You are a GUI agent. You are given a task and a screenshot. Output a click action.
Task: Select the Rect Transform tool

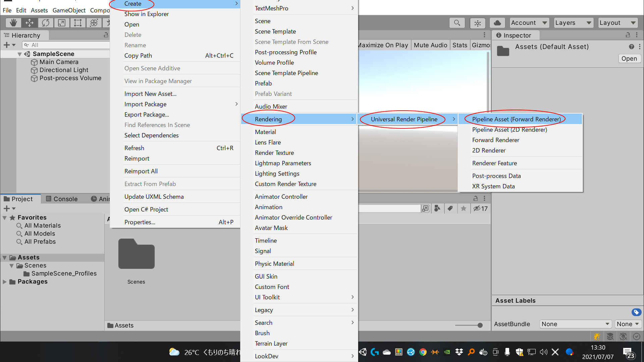pos(78,23)
